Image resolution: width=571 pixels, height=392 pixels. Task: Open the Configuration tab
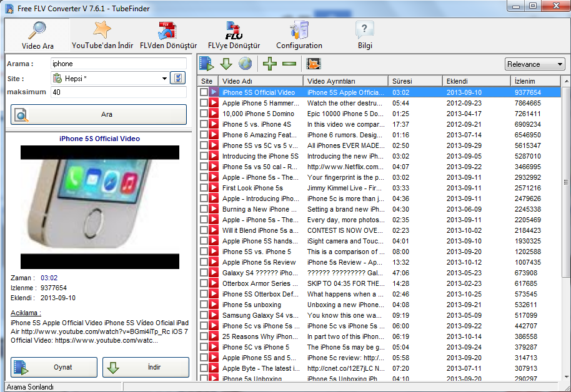pos(299,36)
